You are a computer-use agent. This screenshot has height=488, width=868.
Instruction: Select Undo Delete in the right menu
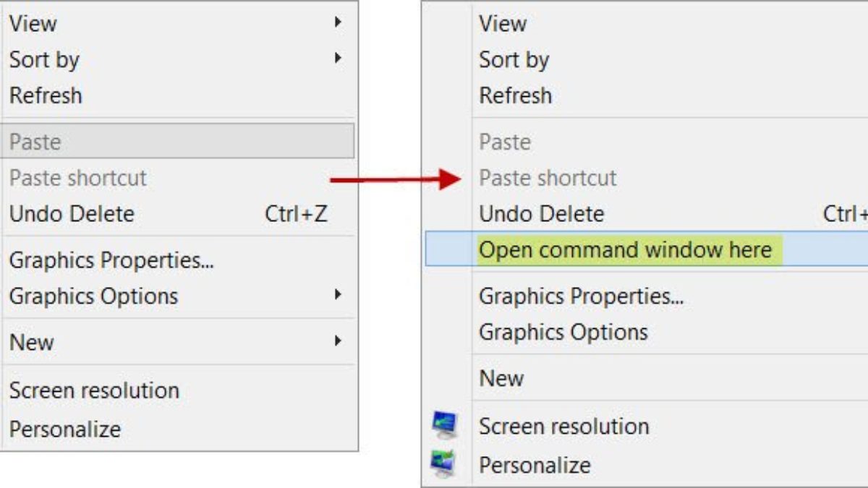point(541,214)
